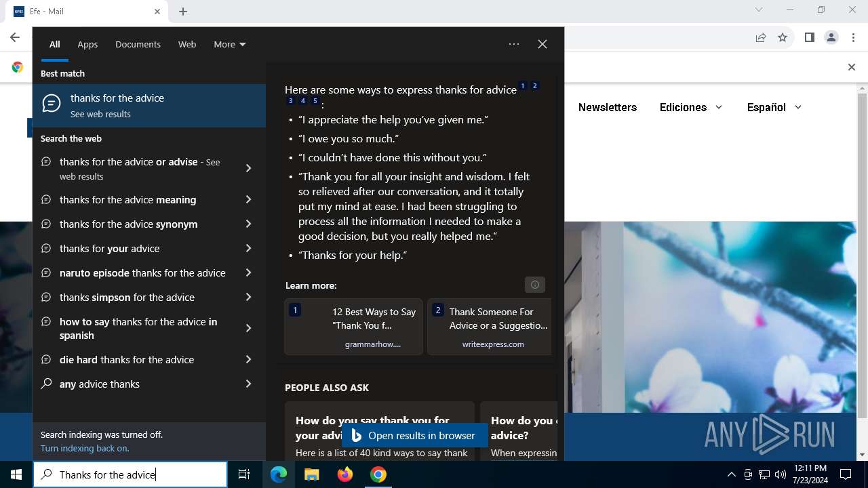Screen dimensions: 868x488
Task: Open Chrome tab search dropdown
Action: 759,9
